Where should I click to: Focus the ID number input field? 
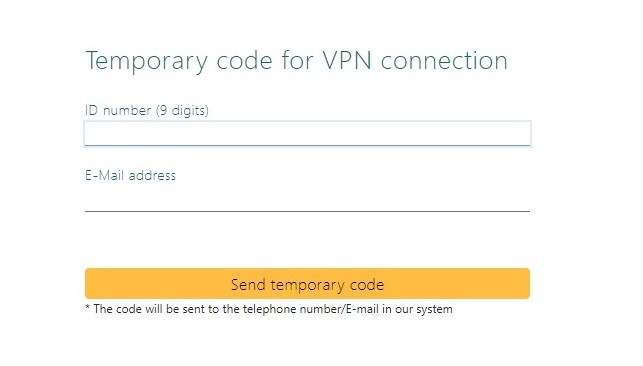[308, 133]
